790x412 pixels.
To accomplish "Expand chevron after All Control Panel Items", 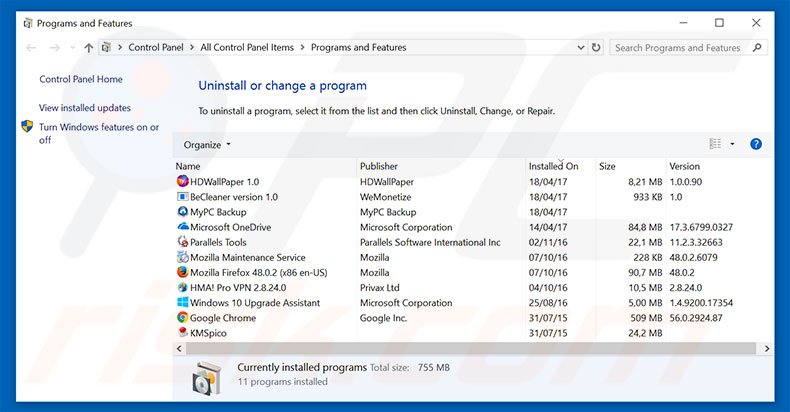I will tap(302, 47).
